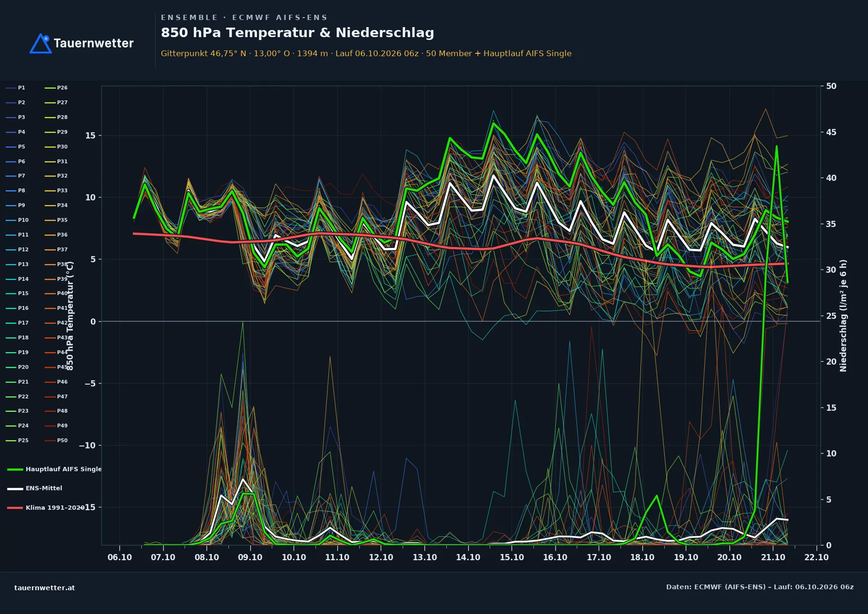Click the Gitterpunkt subtitle line
The height and width of the screenshot is (614, 868).
pos(366,53)
